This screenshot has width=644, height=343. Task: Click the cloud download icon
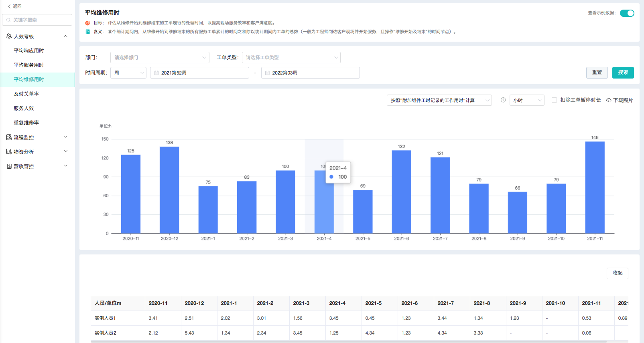(609, 100)
